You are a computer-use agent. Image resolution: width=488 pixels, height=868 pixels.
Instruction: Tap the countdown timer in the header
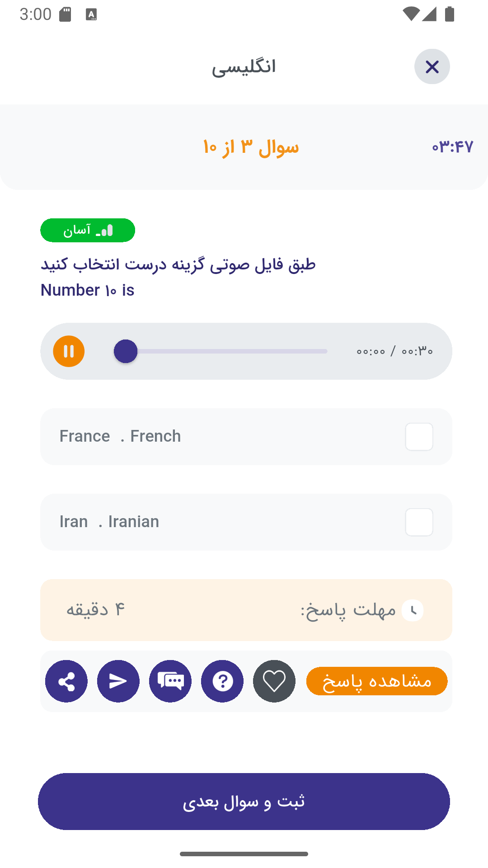tap(452, 147)
